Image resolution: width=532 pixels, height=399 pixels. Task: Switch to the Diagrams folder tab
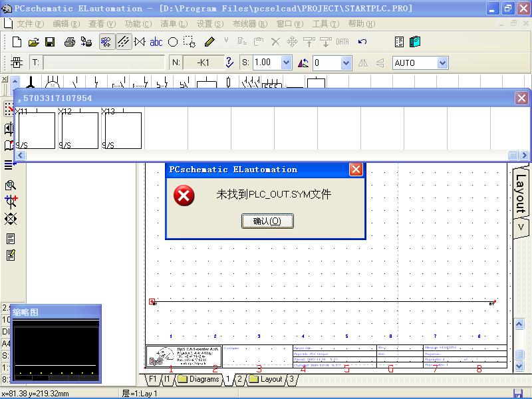pos(199,379)
